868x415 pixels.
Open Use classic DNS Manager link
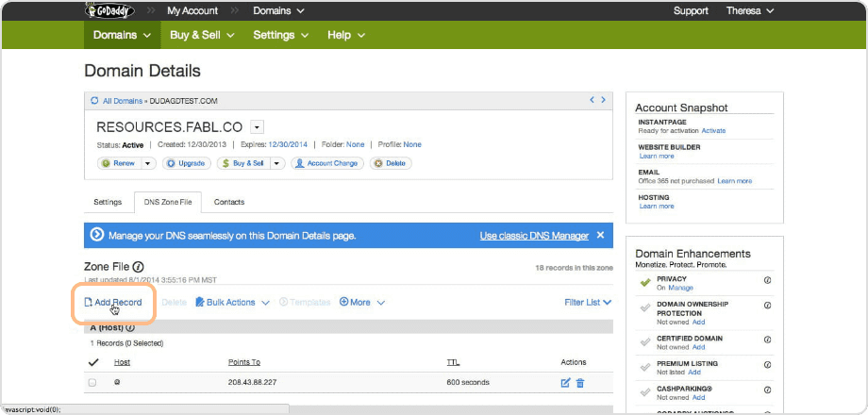(534, 236)
